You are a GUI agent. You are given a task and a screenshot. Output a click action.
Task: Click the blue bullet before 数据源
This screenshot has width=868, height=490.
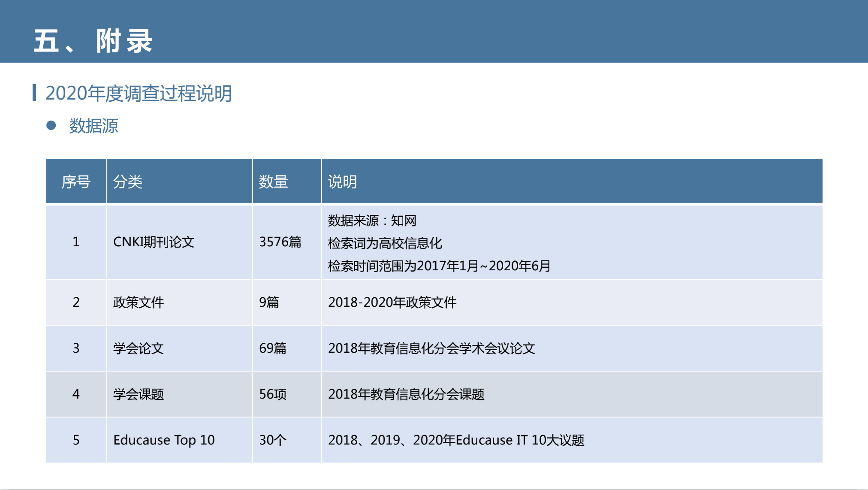(x=51, y=125)
